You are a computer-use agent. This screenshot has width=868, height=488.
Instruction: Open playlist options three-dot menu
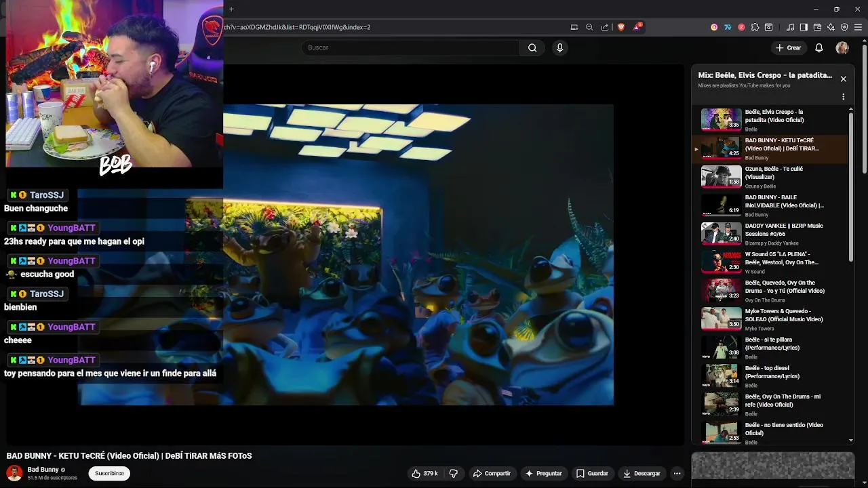click(843, 97)
